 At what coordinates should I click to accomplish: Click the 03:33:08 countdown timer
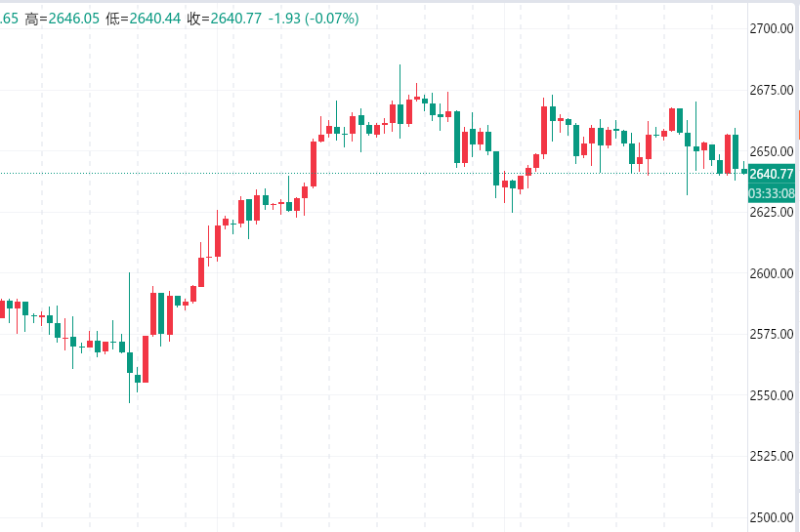772,193
